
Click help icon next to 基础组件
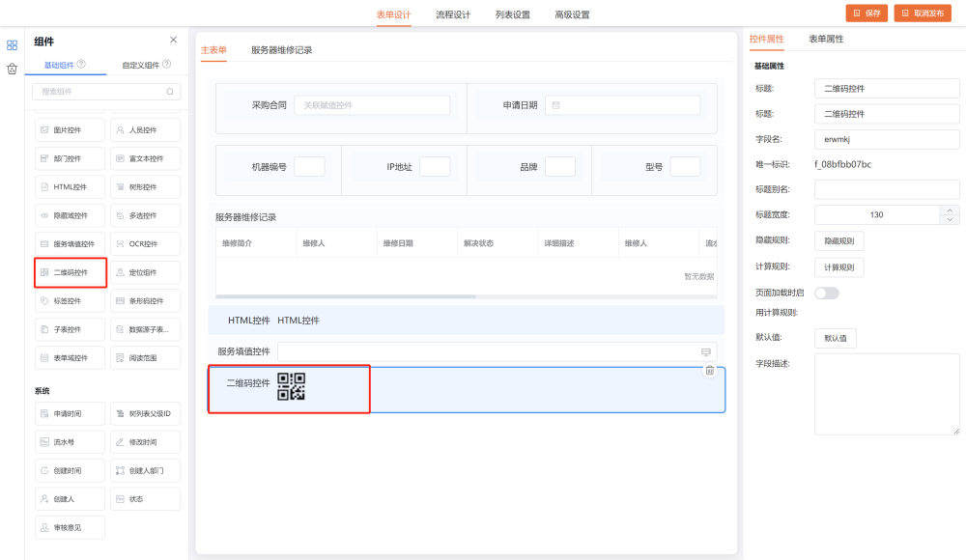[81, 65]
